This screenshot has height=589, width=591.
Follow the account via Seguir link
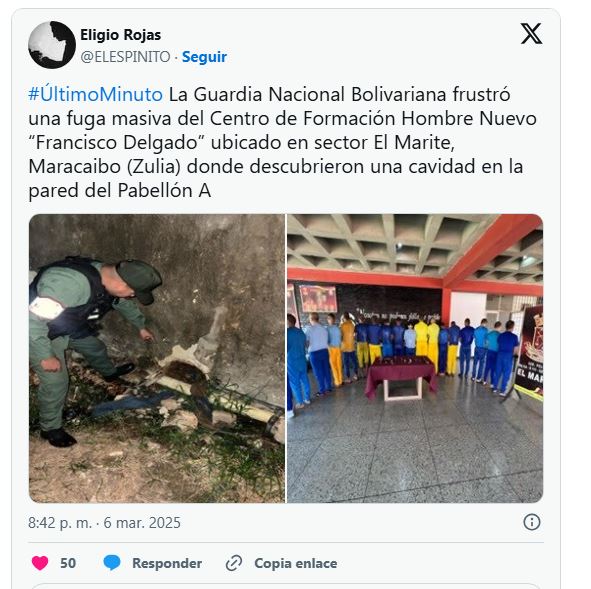[204, 57]
